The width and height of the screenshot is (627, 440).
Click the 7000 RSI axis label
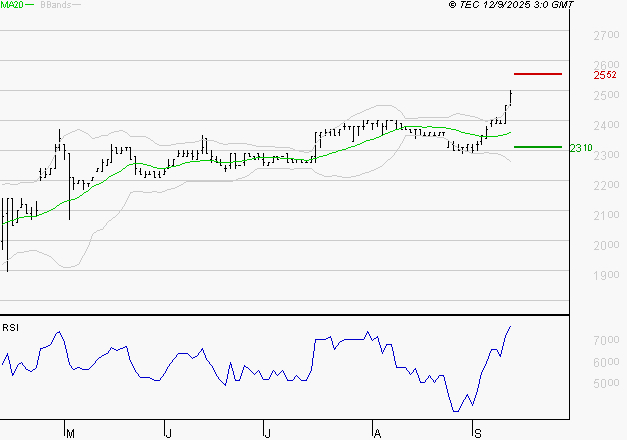click(606, 341)
